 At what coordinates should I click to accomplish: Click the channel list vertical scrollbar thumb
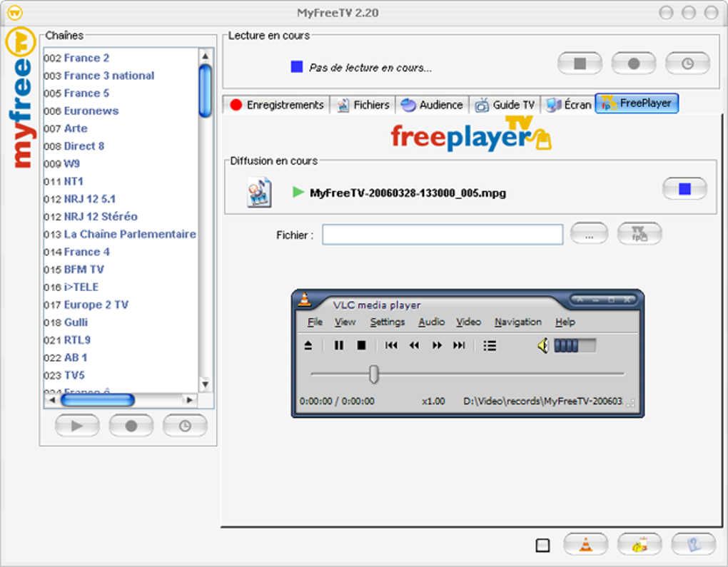[206, 91]
